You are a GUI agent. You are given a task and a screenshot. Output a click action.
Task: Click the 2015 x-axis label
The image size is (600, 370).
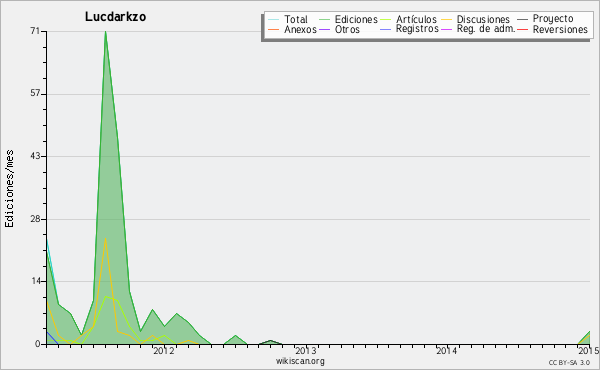pyautogui.click(x=589, y=350)
